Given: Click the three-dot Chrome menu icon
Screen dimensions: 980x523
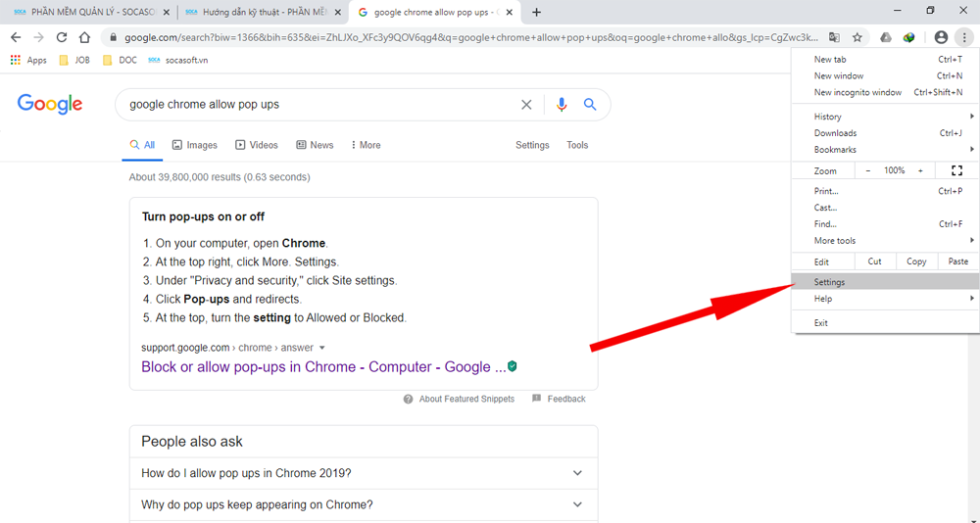Looking at the screenshot, I should (x=964, y=37).
